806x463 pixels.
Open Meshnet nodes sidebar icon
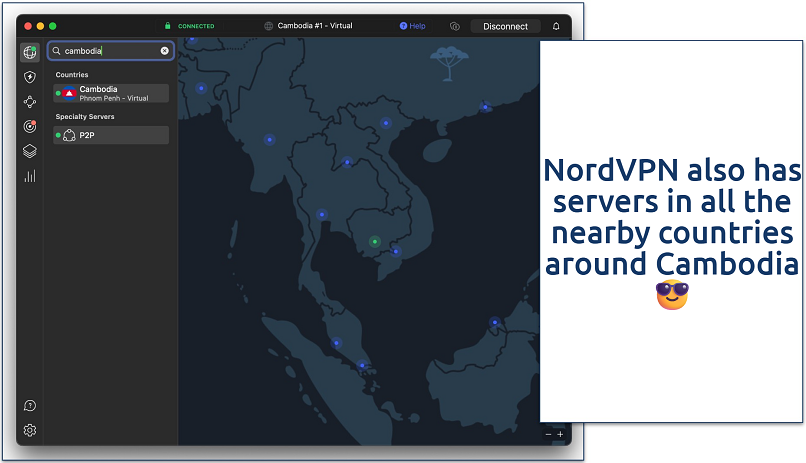click(x=30, y=102)
